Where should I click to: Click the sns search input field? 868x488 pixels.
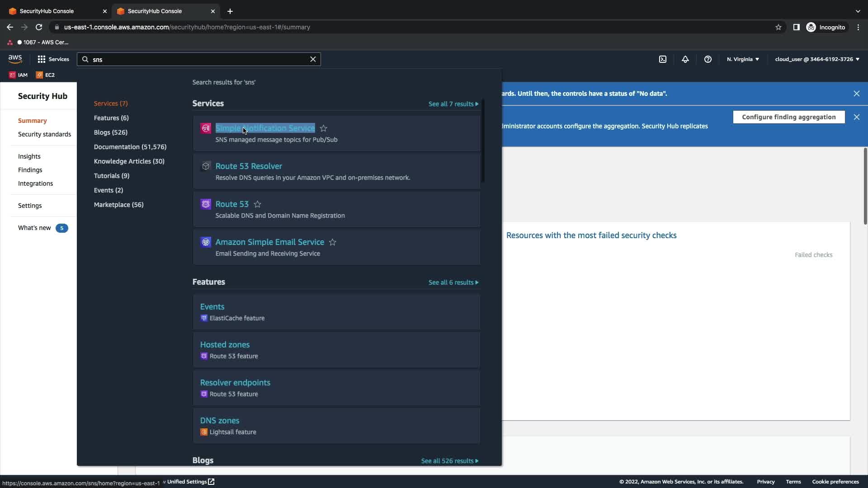click(x=199, y=59)
